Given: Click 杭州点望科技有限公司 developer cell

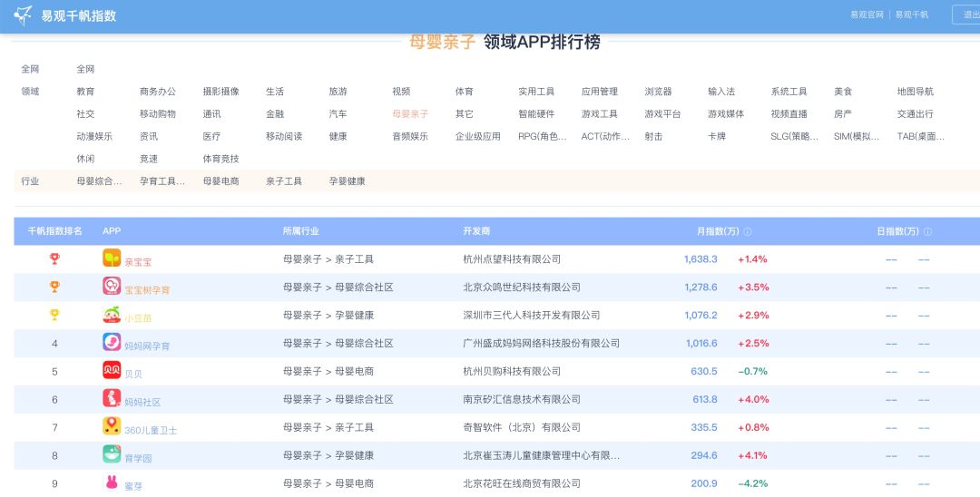Looking at the screenshot, I should coord(512,259).
